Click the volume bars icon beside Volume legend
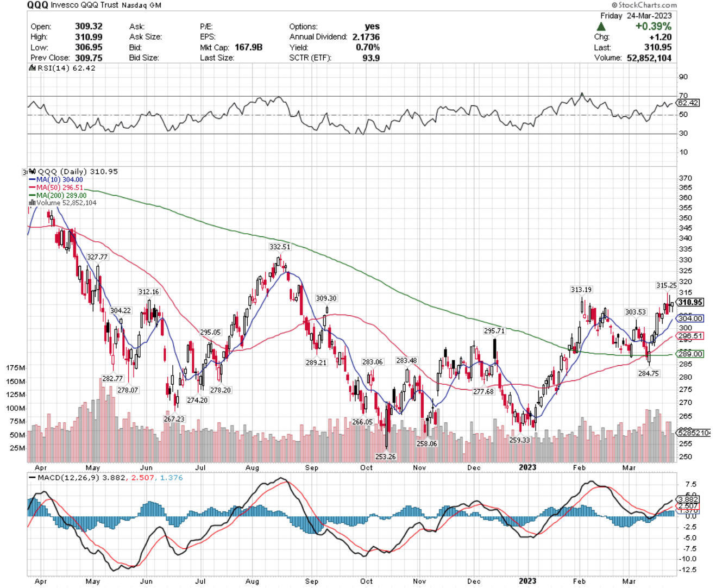Screen dimensions: 716x588 point(32,203)
